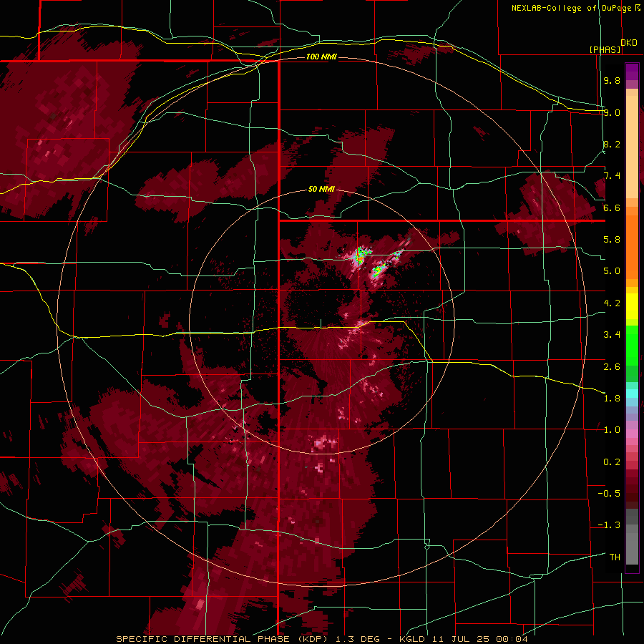Click the 5.0 colorbar value
Screen dimensions: 644x644
(x=612, y=271)
